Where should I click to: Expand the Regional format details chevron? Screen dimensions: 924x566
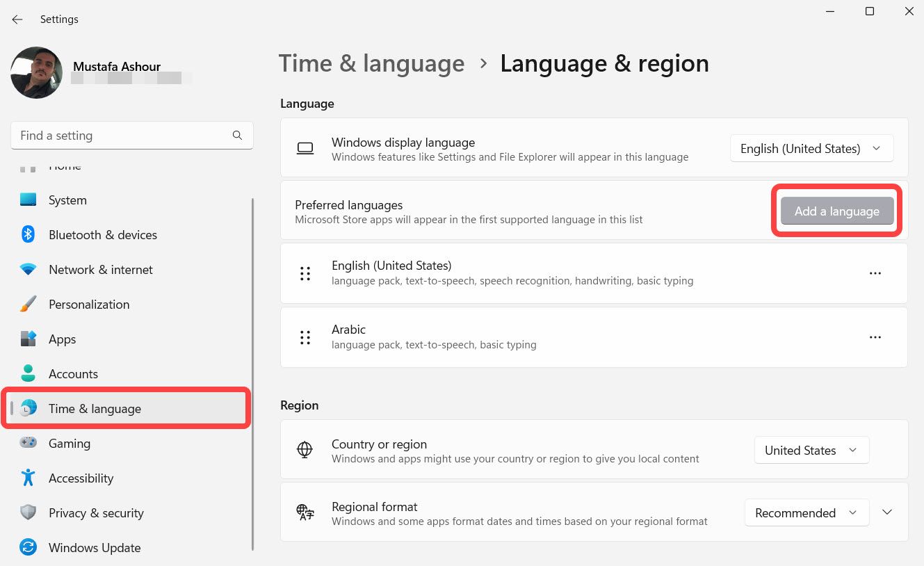[887, 512]
